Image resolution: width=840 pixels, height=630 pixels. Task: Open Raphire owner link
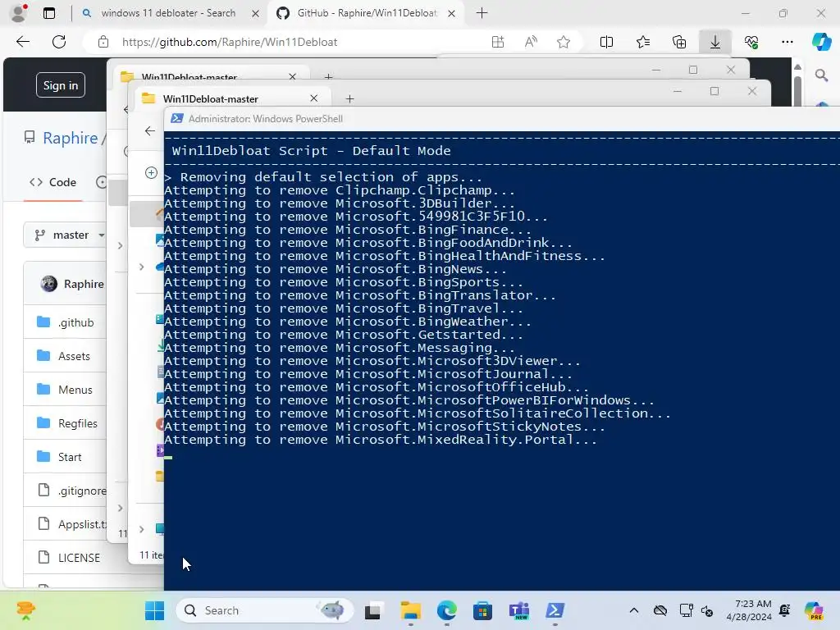tap(71, 138)
